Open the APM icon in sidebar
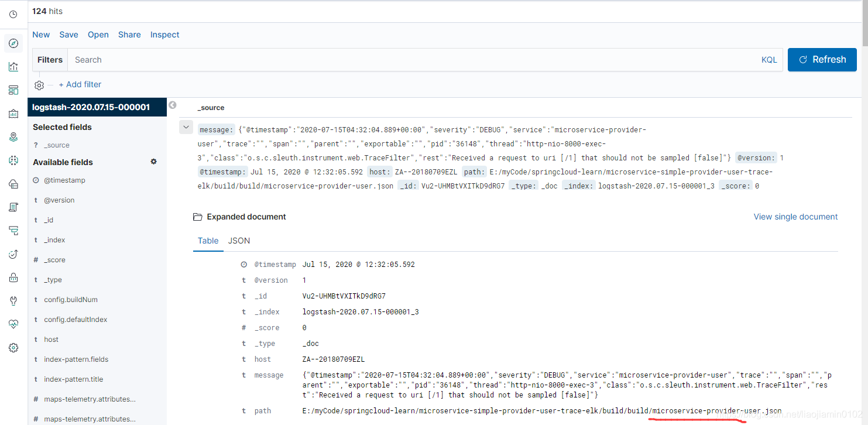 tap(13, 231)
